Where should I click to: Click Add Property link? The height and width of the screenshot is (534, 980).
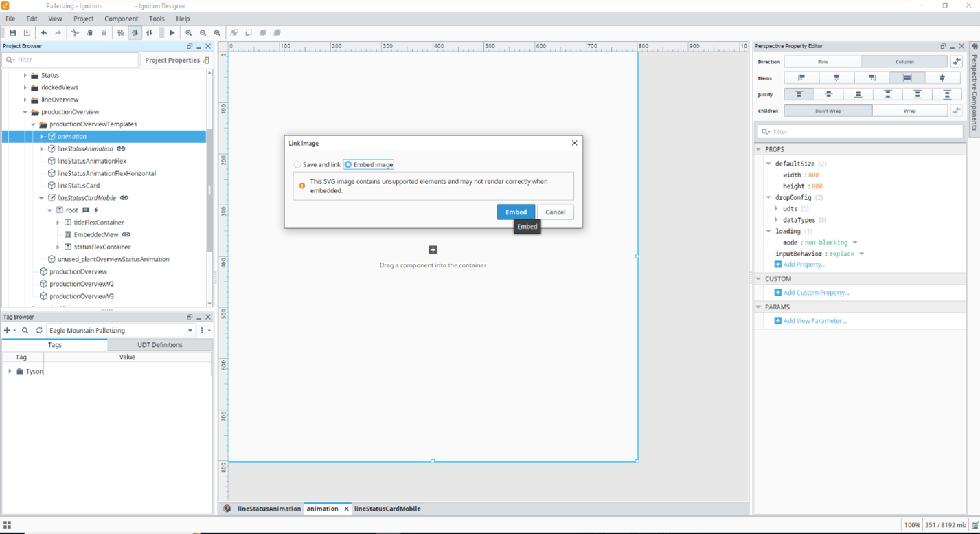800,265
